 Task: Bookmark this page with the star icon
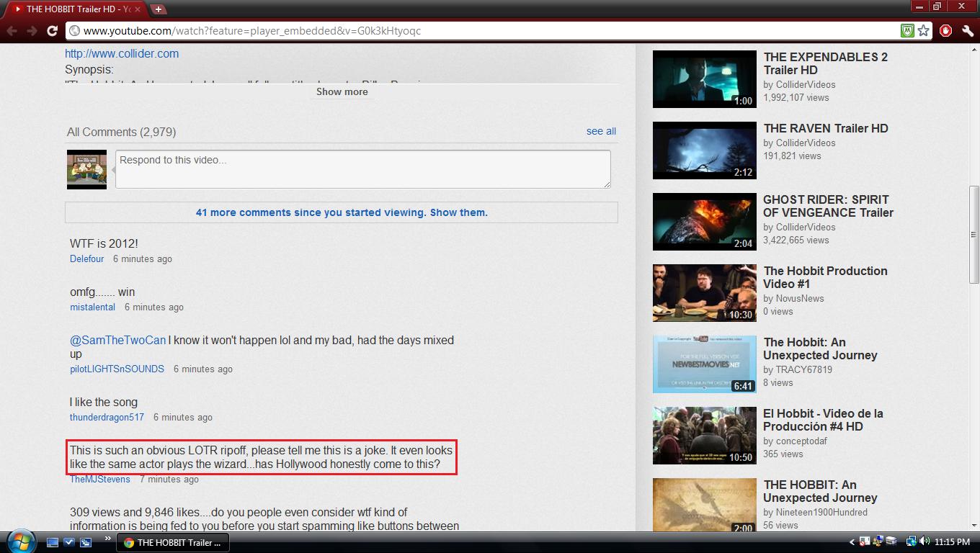click(x=923, y=31)
